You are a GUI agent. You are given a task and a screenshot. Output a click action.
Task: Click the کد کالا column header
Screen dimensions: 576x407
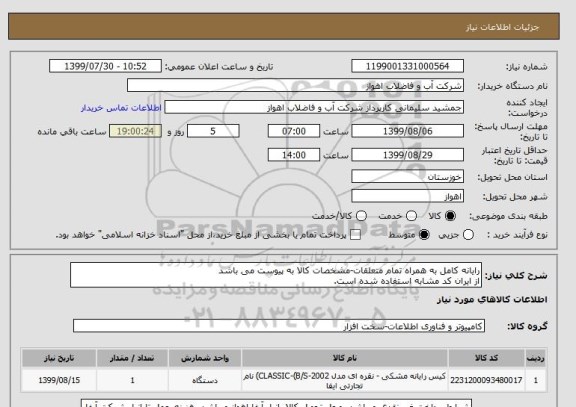pyautogui.click(x=486, y=358)
